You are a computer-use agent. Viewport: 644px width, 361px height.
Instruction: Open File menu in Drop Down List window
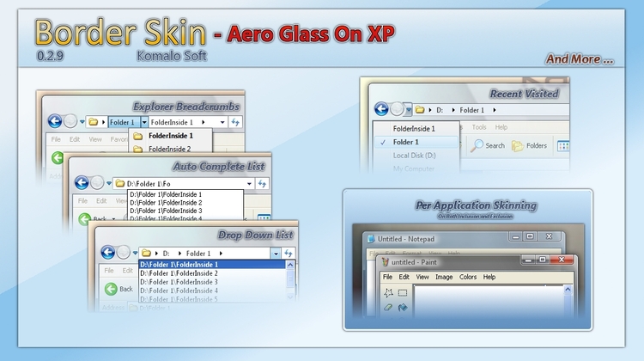[109, 271]
